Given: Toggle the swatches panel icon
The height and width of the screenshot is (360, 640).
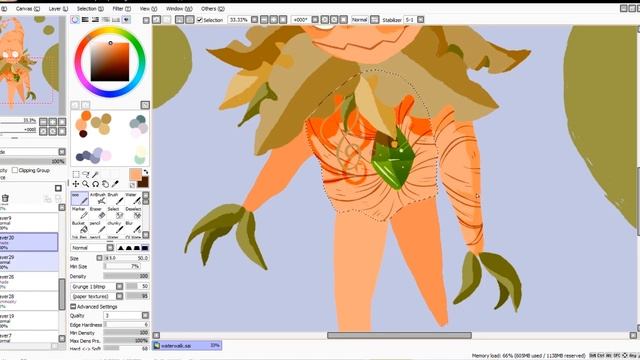Looking at the screenshot, I should (x=116, y=20).
